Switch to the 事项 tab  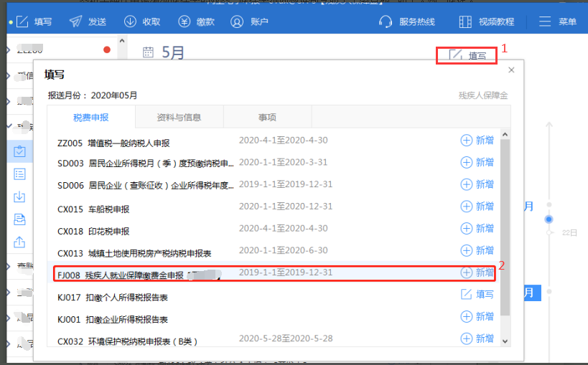click(x=267, y=118)
